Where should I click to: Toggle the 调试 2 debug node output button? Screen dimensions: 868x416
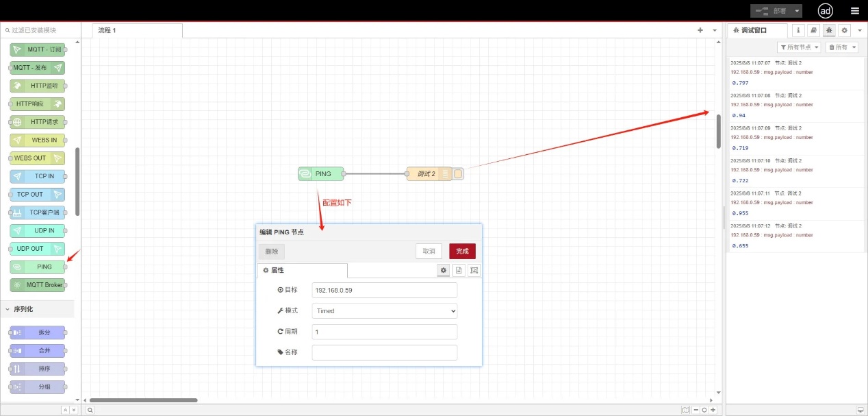[459, 174]
